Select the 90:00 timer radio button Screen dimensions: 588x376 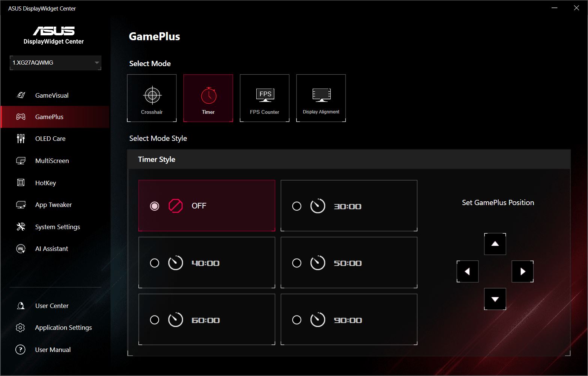point(297,320)
